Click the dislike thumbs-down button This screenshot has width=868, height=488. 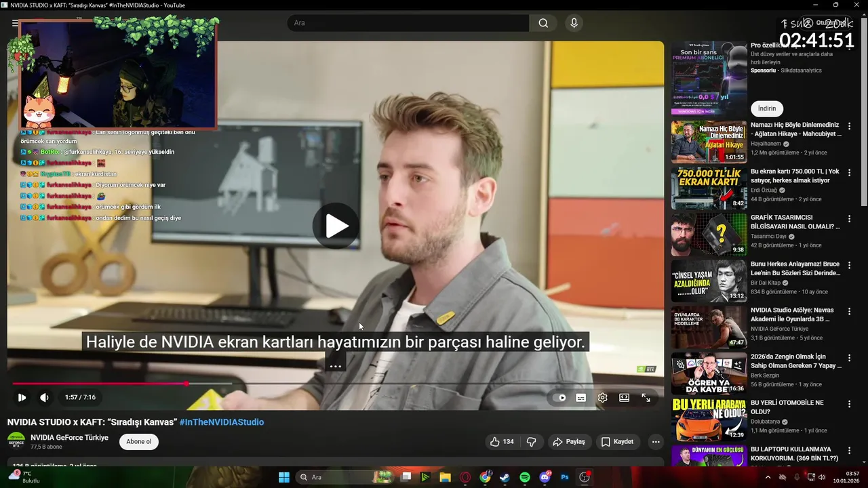click(x=532, y=441)
